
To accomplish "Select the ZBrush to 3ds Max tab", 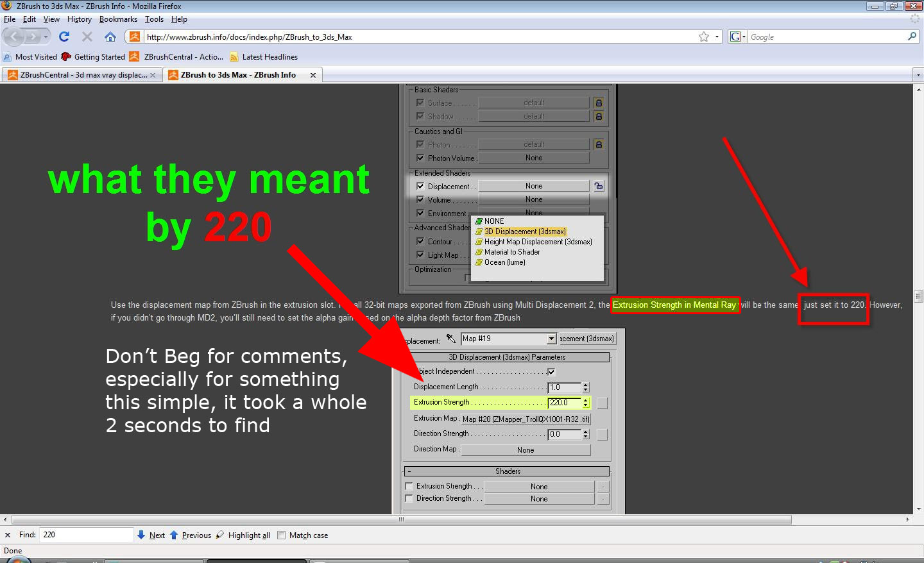I will tap(237, 75).
